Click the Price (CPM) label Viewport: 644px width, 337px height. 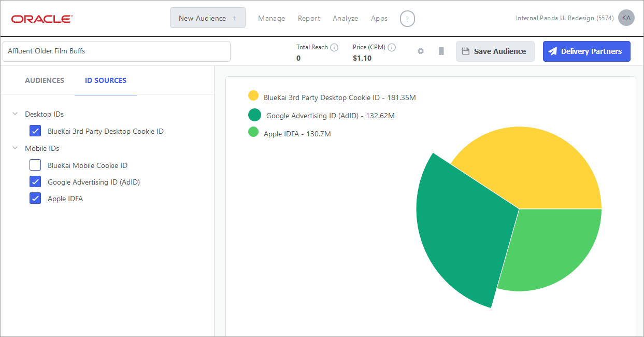pyautogui.click(x=369, y=47)
